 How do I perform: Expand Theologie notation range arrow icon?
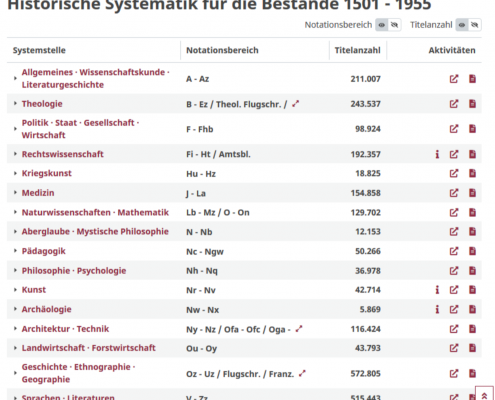[295, 104]
